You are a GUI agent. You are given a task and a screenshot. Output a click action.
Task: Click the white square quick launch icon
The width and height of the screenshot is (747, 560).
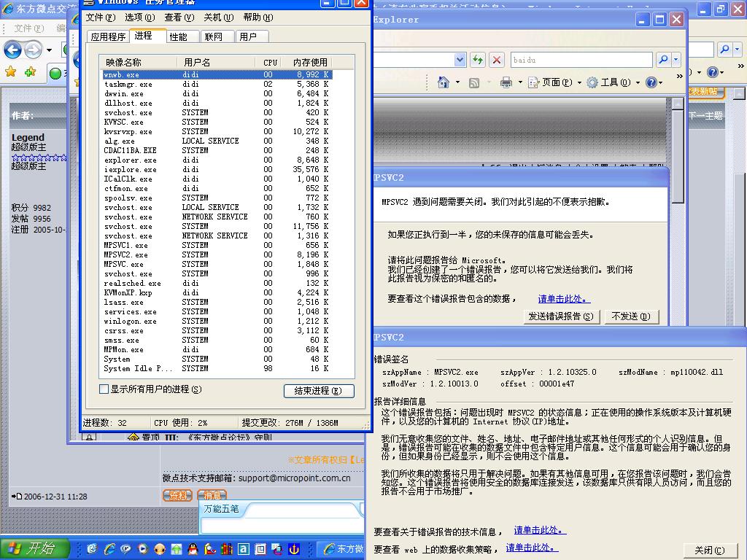(x=260, y=549)
